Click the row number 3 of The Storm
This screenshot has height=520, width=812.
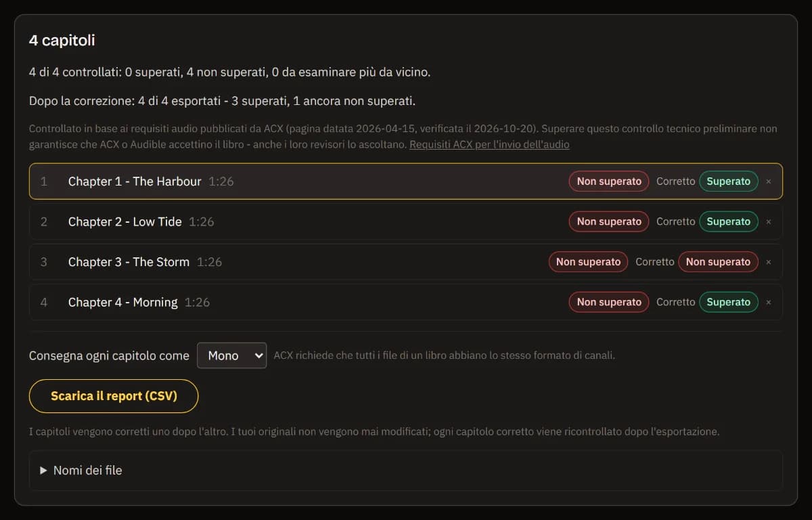pos(44,262)
